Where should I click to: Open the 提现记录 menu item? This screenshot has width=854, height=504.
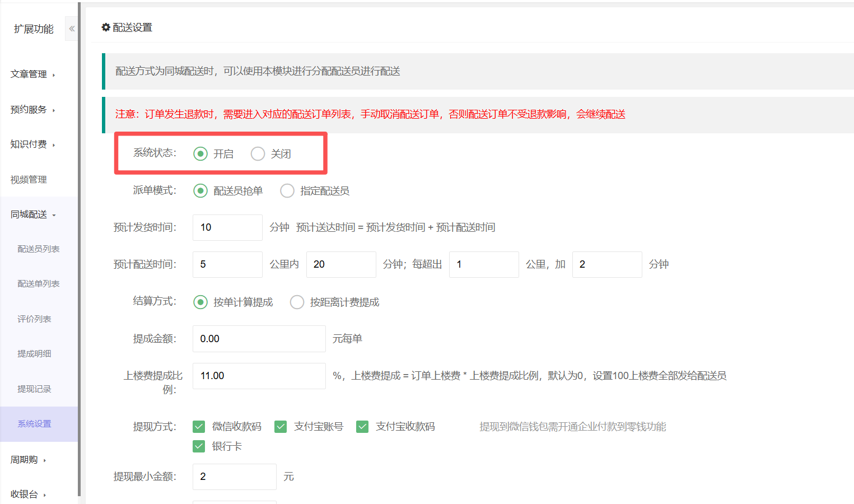tap(34, 389)
